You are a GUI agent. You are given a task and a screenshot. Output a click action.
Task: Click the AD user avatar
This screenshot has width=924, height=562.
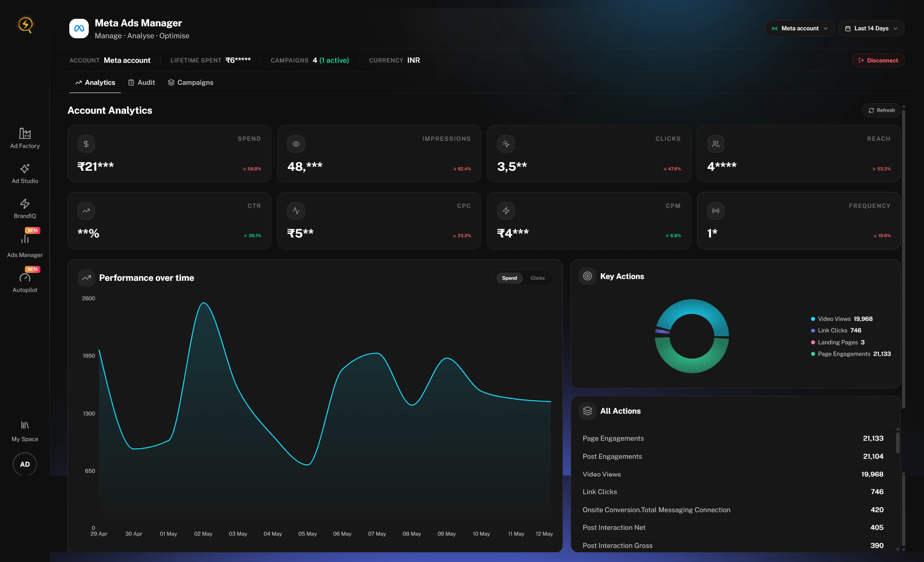(25, 464)
